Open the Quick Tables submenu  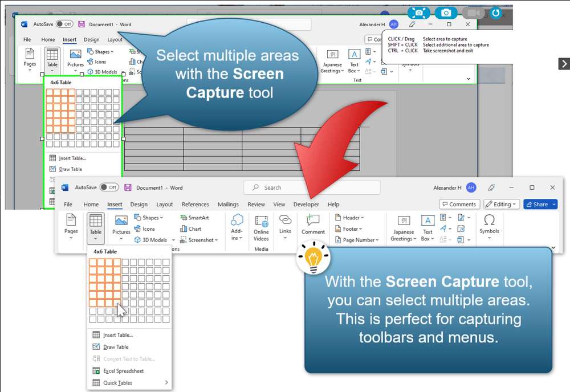pyautogui.click(x=130, y=383)
